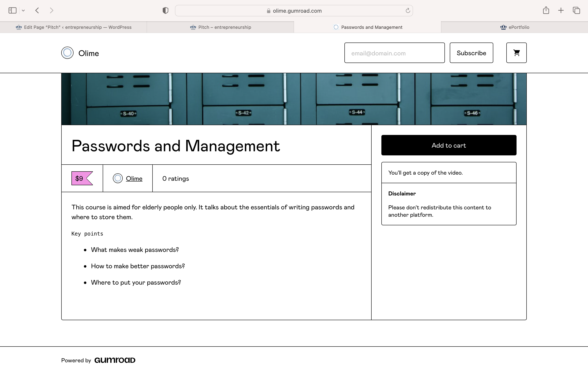Open the Olime seller link beside price
The width and height of the screenshot is (588, 368).
pyautogui.click(x=134, y=179)
